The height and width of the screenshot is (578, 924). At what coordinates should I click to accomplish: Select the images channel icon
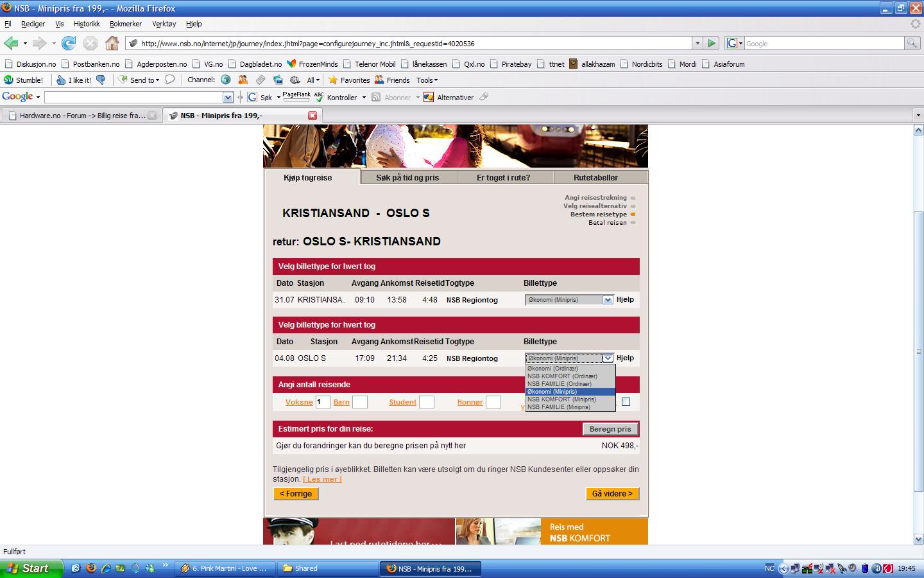tap(278, 80)
